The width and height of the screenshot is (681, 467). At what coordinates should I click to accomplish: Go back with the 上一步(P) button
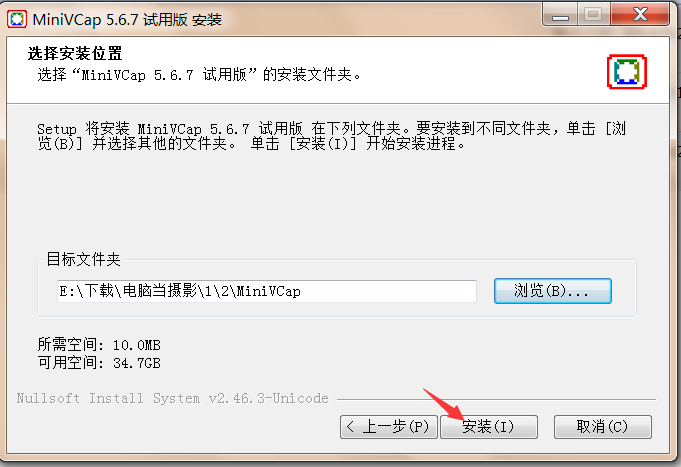click(389, 427)
